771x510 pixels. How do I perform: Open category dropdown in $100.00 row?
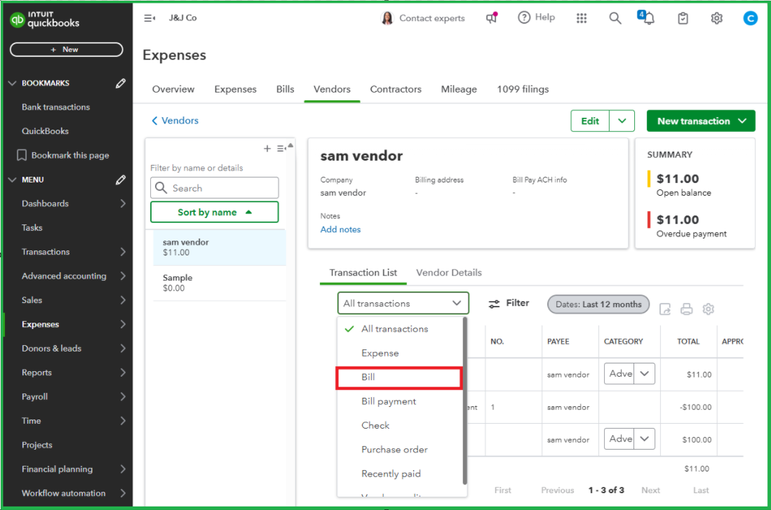[x=645, y=439]
